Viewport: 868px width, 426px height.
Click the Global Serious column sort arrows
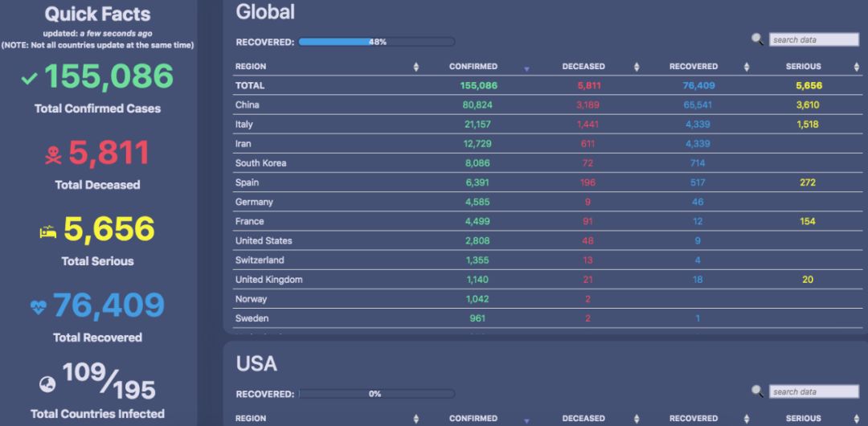point(857,67)
